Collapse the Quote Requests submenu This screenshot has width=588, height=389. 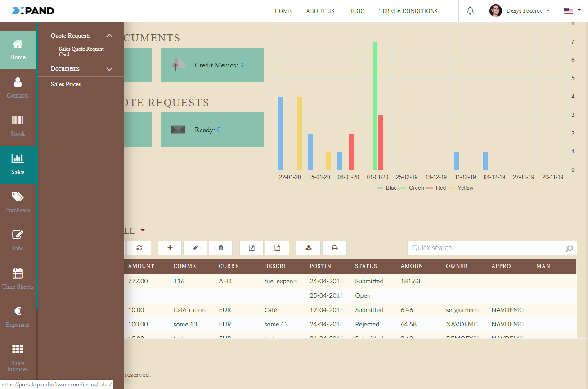[x=109, y=36]
